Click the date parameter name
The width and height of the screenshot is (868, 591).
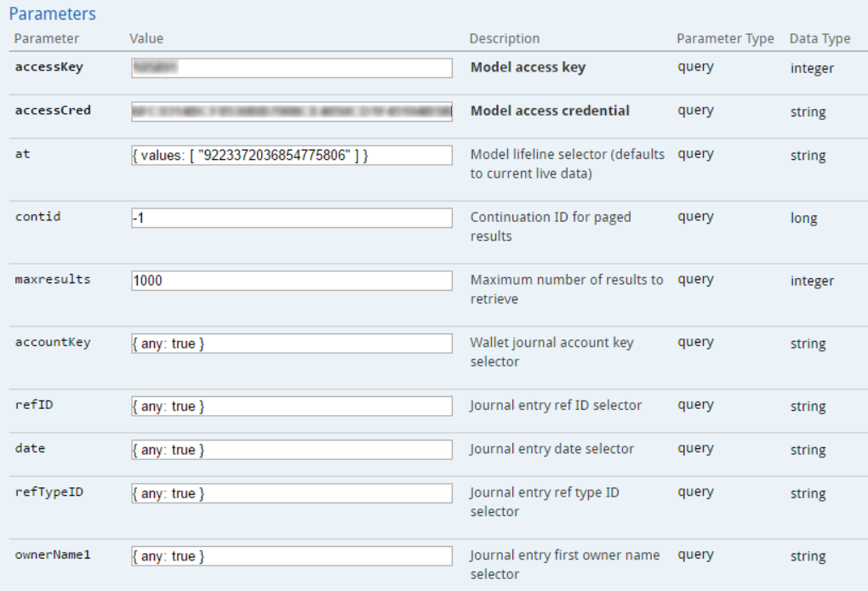point(30,448)
